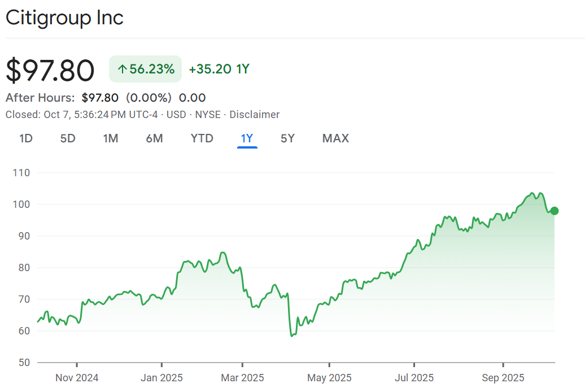Select the YTD range tab
This screenshot has width=585, height=392.
click(x=202, y=138)
